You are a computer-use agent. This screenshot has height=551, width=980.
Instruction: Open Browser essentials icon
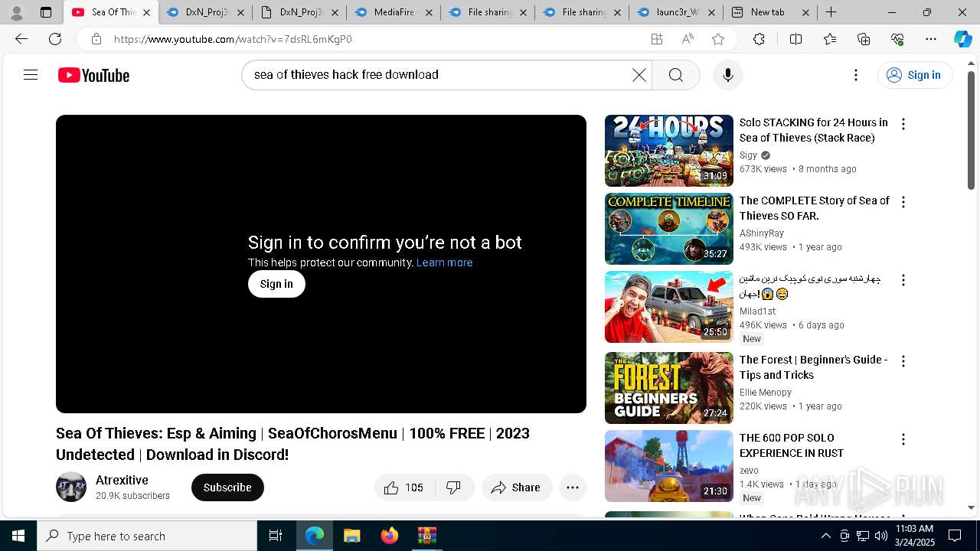tap(897, 39)
